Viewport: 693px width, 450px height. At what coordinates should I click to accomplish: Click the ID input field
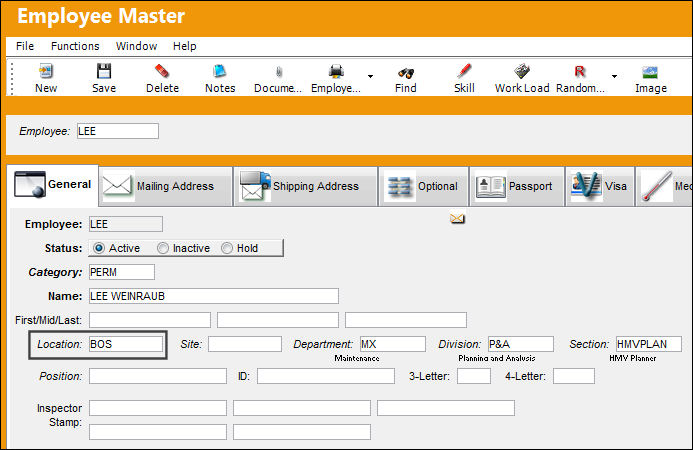tap(326, 376)
